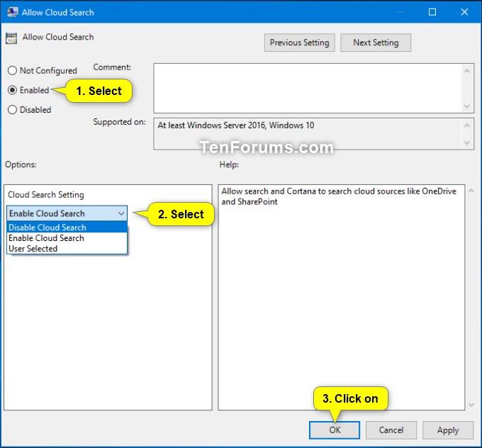Image resolution: width=482 pixels, height=448 pixels.
Task: Click the title bar window icon
Action: tap(12, 11)
